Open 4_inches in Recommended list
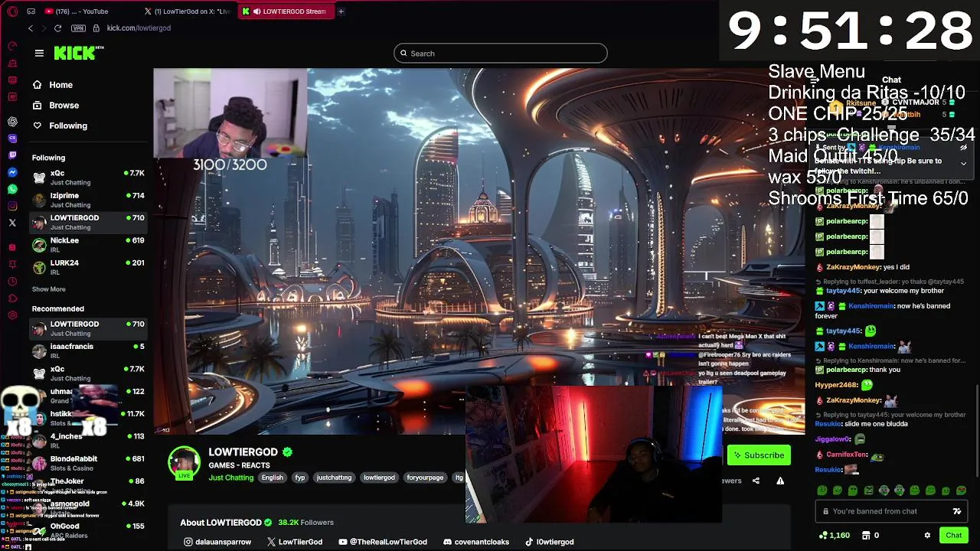The height and width of the screenshot is (551, 980). pos(88,440)
